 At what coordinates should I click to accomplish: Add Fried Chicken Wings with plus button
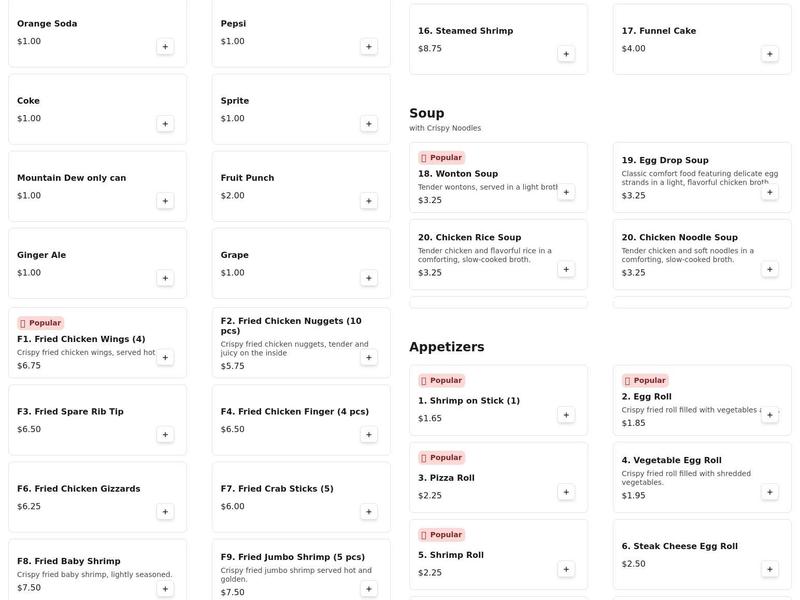pos(165,357)
